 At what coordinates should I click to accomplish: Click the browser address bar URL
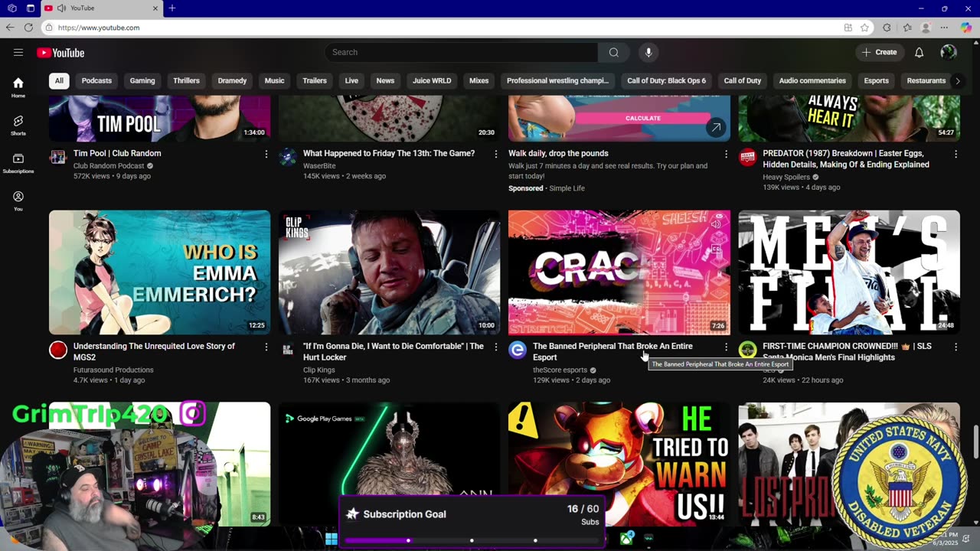tap(99, 28)
